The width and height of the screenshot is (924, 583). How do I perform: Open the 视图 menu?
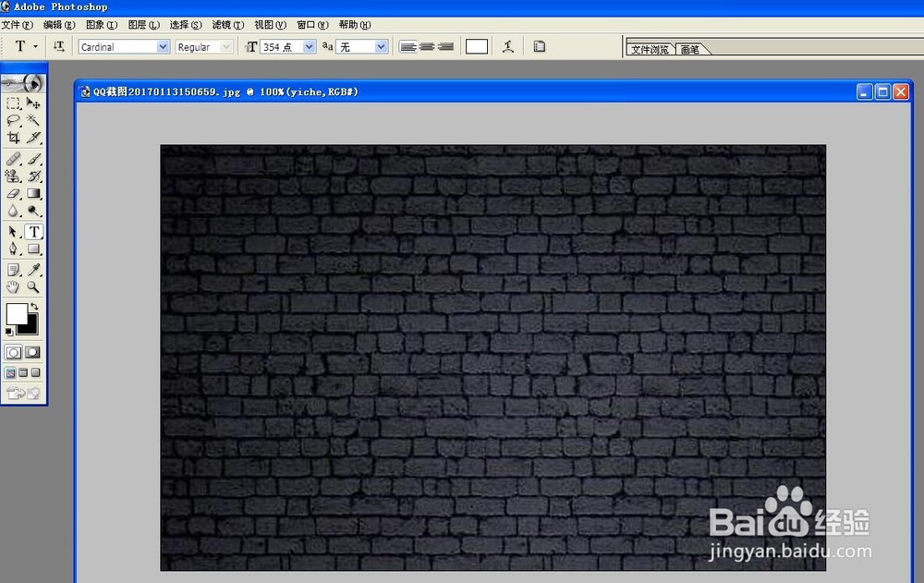[x=271, y=25]
